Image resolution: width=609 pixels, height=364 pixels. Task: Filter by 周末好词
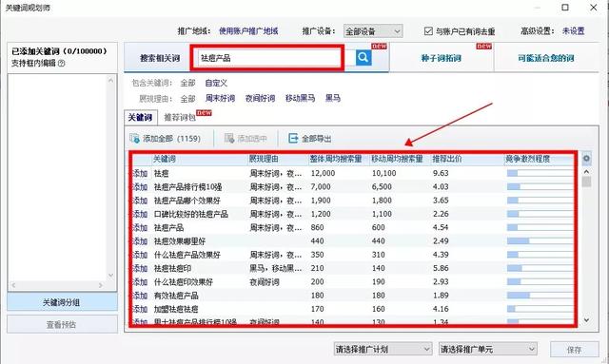click(220, 98)
